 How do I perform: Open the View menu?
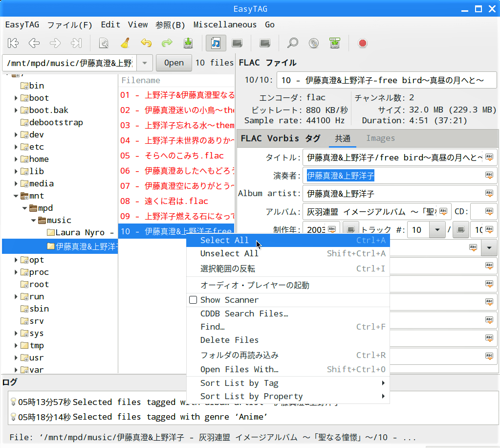click(138, 24)
